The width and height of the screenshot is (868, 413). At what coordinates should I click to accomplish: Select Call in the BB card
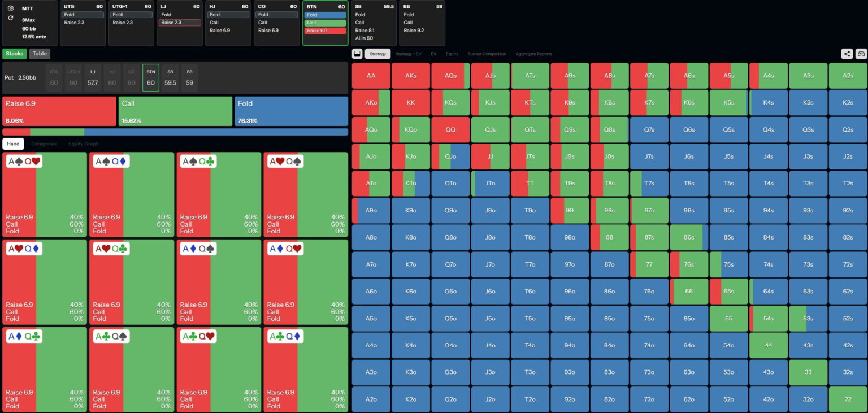coord(422,23)
